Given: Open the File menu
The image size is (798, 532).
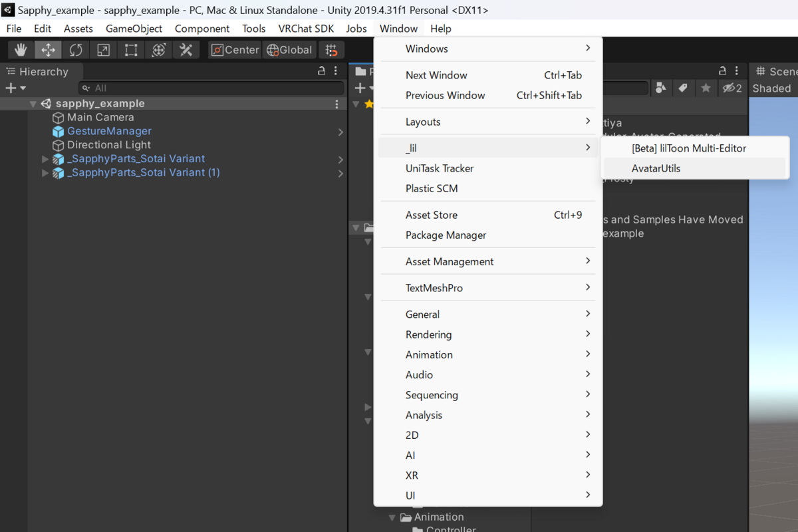Looking at the screenshot, I should point(14,29).
